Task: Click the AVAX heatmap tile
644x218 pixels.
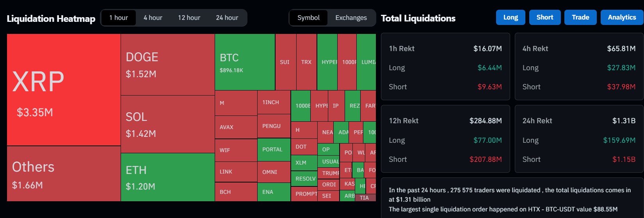Action: click(x=236, y=127)
